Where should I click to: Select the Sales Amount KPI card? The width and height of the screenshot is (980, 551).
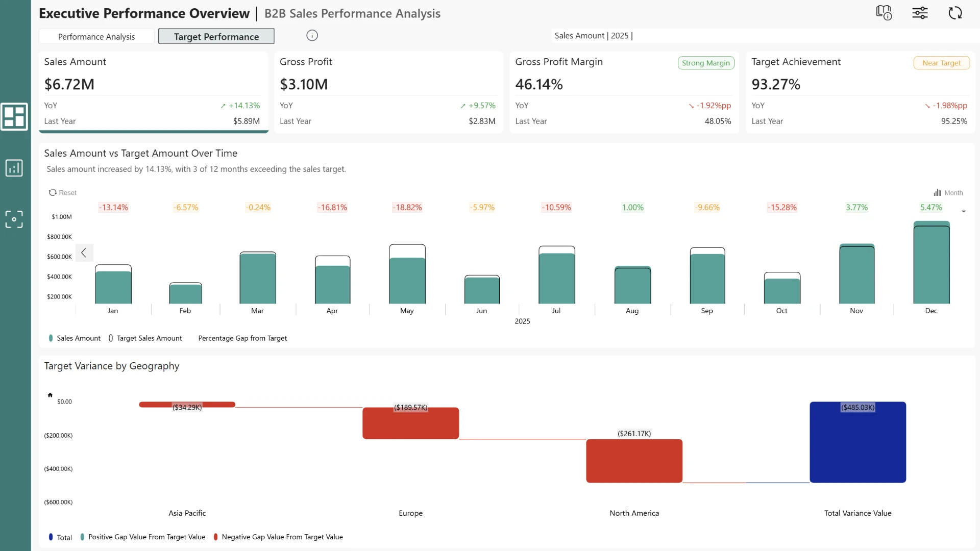(x=154, y=92)
